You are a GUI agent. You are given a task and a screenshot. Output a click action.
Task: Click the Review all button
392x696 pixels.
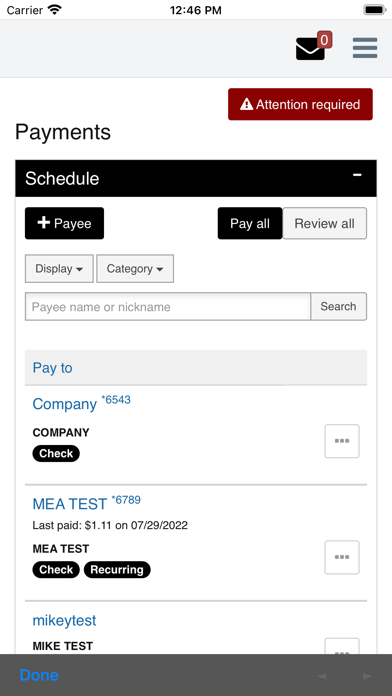(325, 223)
